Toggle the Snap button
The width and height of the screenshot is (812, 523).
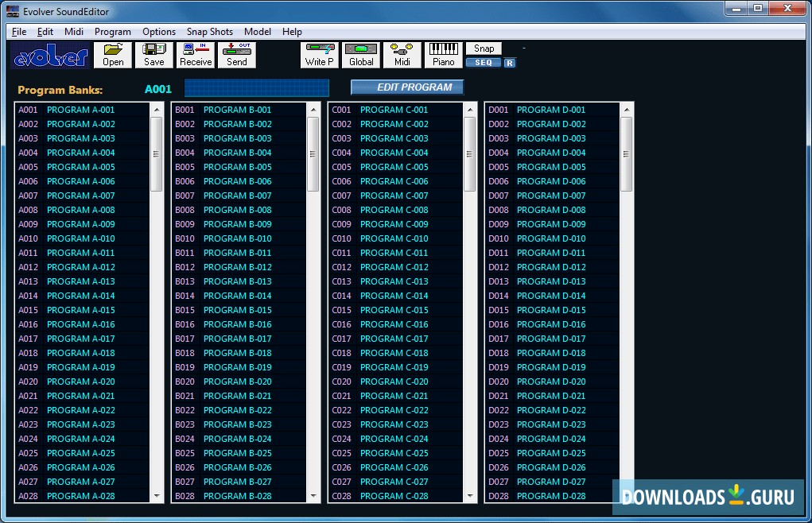tap(483, 48)
